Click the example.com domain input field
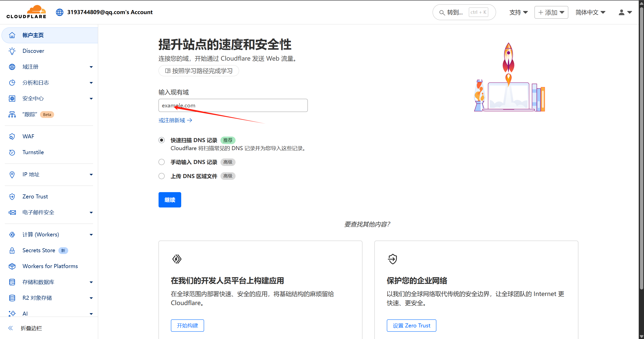 click(233, 106)
